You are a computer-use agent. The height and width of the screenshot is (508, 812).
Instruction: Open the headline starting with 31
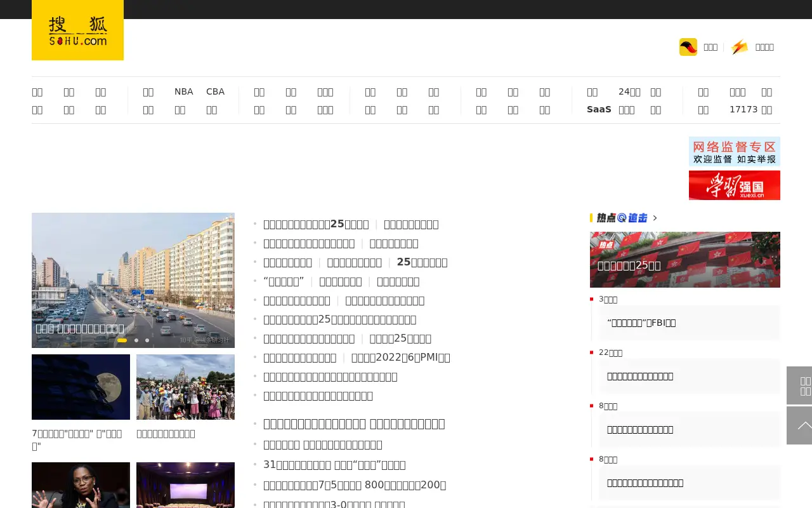[334, 465]
